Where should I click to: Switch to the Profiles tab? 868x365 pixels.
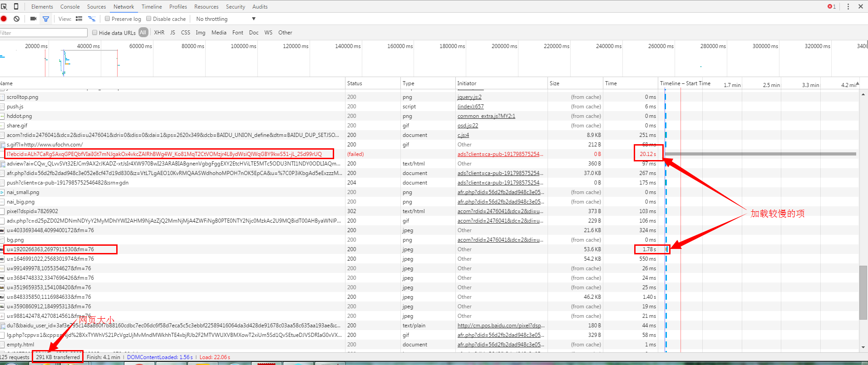click(178, 6)
